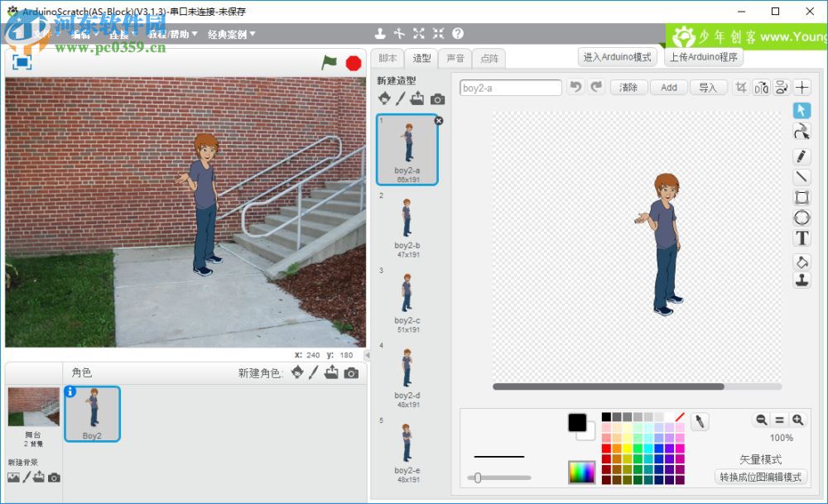This screenshot has height=504, width=828.
Task: Choose the Ellipse shape tool
Action: tap(802, 218)
